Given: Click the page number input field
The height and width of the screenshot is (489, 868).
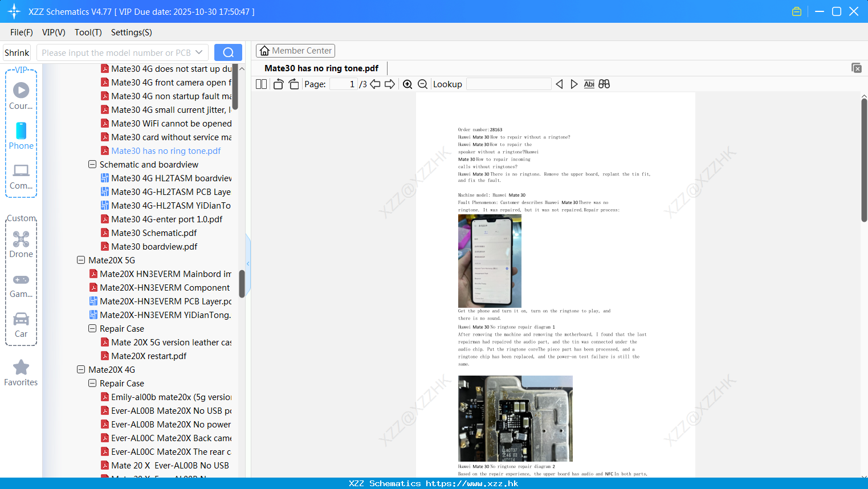Looking at the screenshot, I should click(344, 84).
